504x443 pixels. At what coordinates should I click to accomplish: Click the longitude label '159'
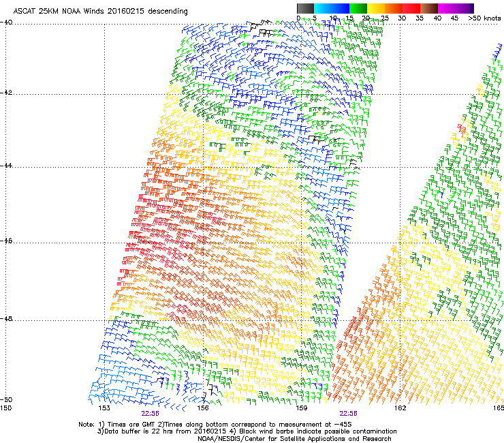tap(301, 408)
